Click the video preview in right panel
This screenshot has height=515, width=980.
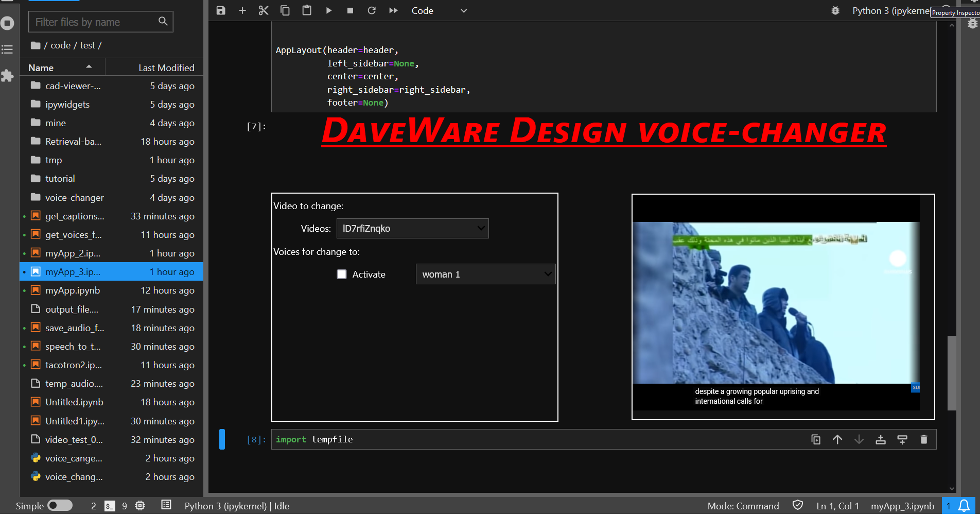click(776, 303)
